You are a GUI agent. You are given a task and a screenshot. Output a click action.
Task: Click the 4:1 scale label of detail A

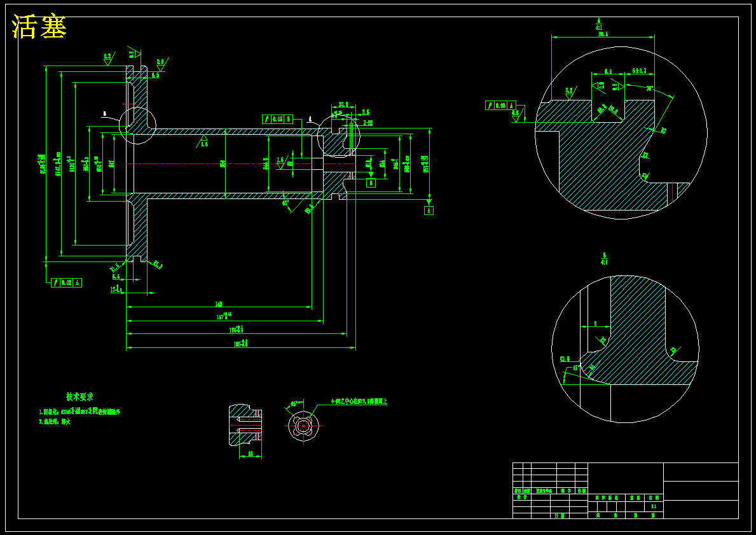pyautogui.click(x=599, y=27)
